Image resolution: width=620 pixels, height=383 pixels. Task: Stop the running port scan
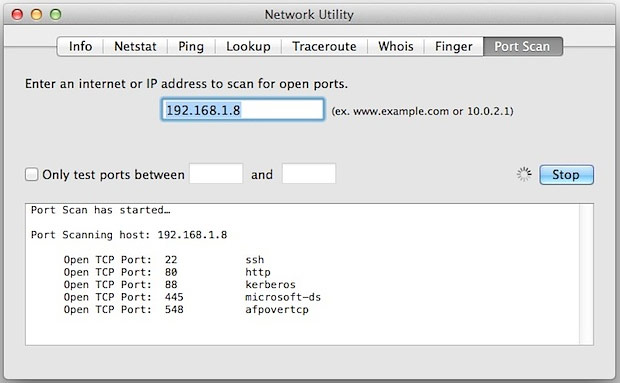point(566,174)
